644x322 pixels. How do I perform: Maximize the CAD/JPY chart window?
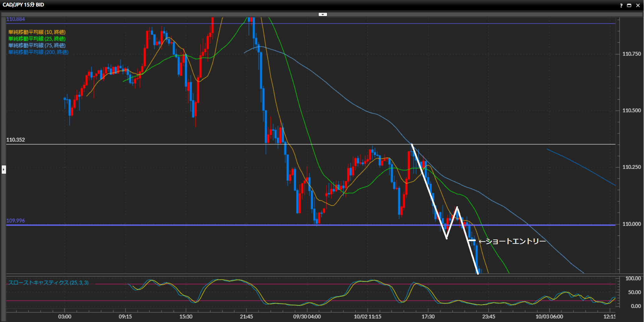tap(629, 5)
